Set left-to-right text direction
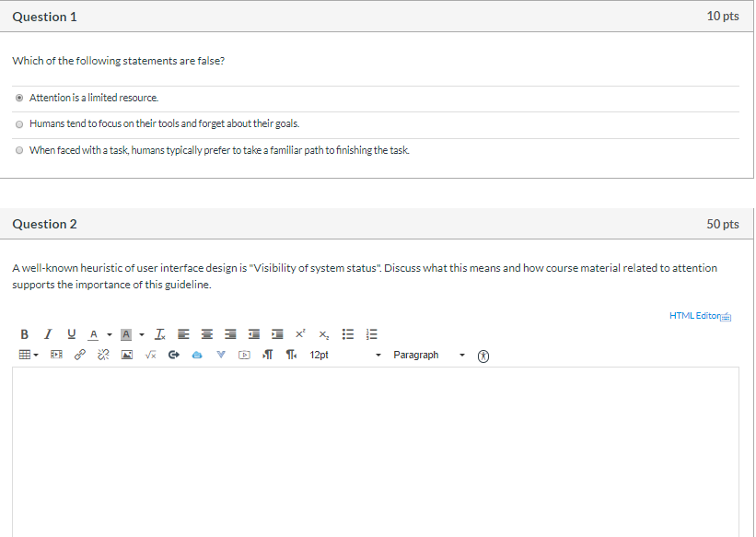Viewport: 756px width, 537px height. pyautogui.click(x=268, y=355)
